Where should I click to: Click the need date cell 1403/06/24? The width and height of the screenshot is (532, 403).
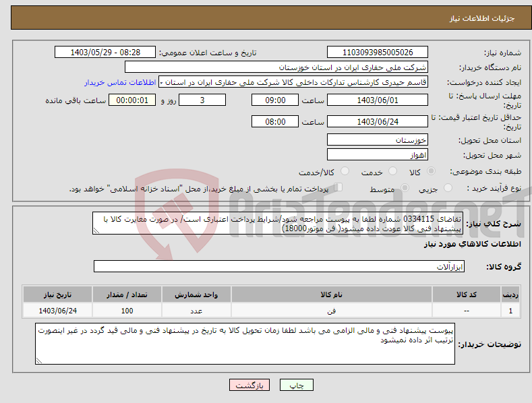point(57,311)
